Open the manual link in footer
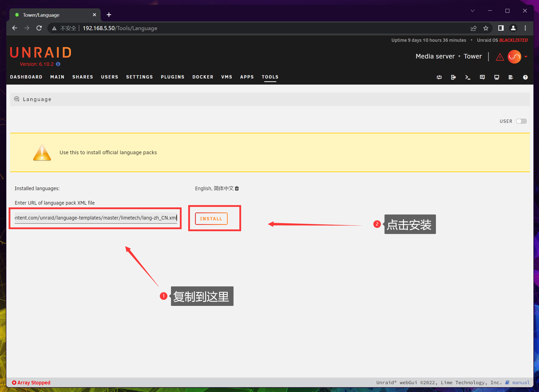This screenshot has width=539, height=392. click(x=521, y=383)
